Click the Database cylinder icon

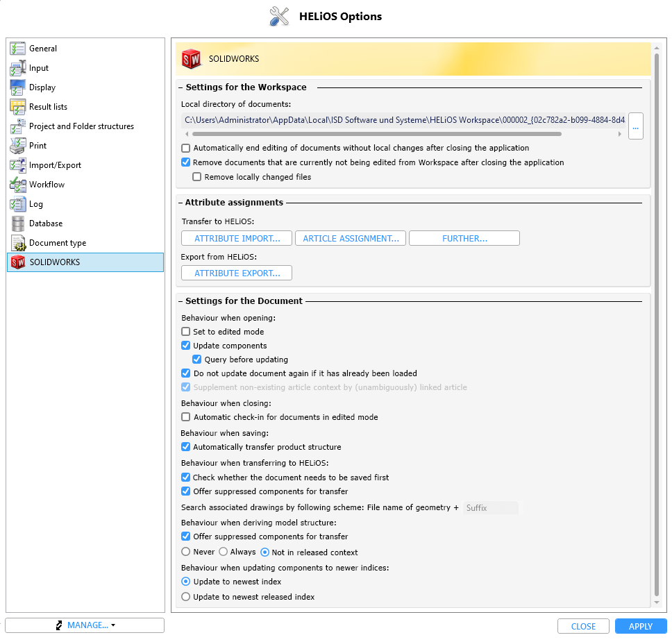pos(17,223)
